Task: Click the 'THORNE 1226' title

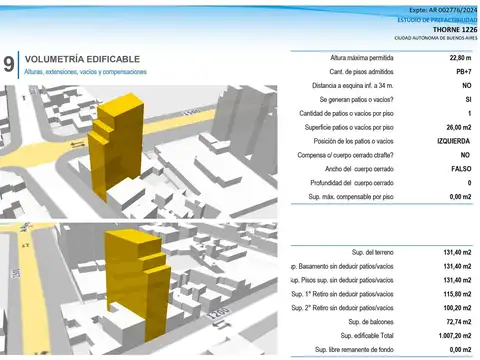Action: (455, 30)
